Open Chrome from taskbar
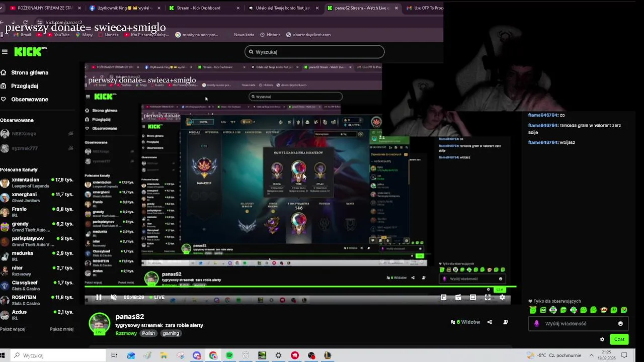 tap(213, 355)
